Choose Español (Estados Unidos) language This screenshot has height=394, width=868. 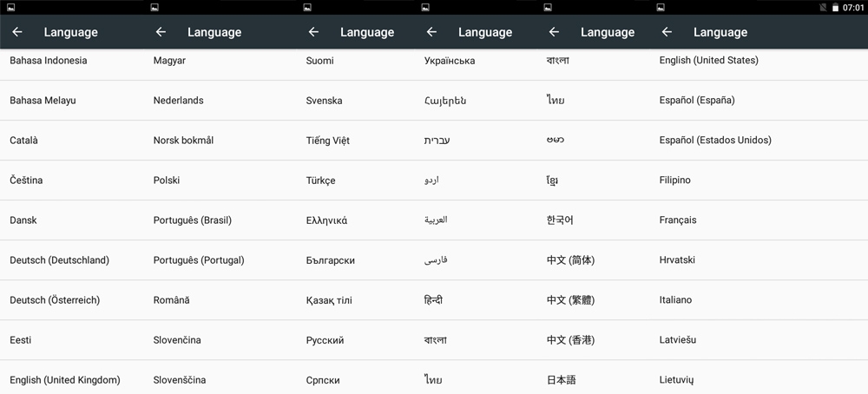click(714, 141)
